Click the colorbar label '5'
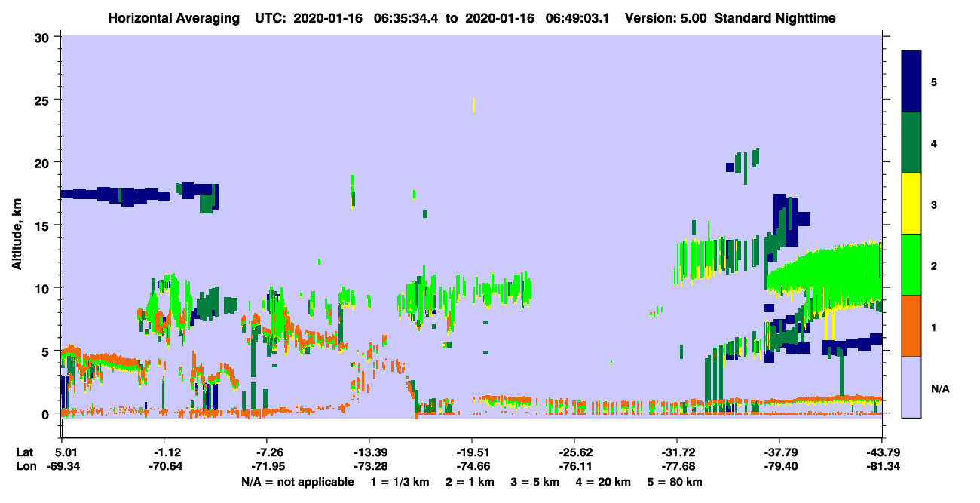 point(934,82)
